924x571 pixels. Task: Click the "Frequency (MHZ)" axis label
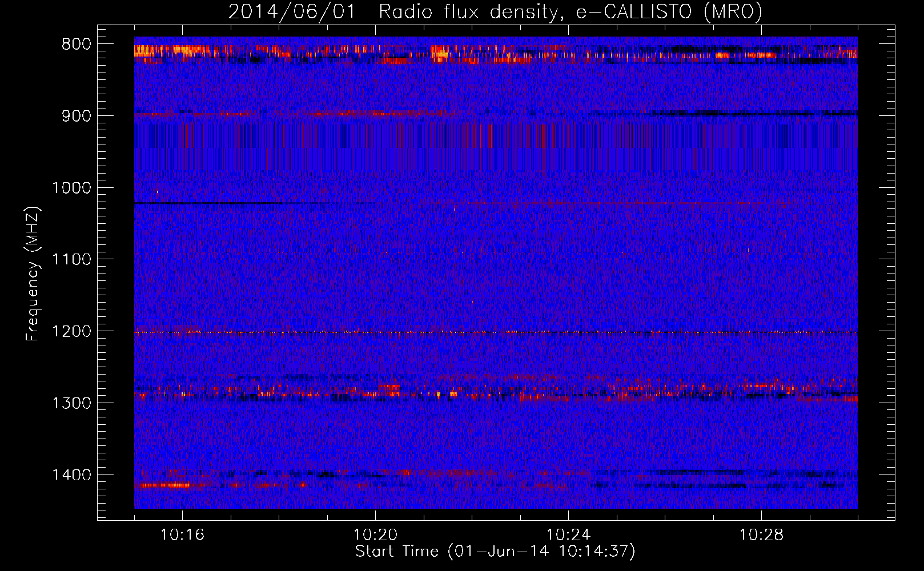click(33, 274)
